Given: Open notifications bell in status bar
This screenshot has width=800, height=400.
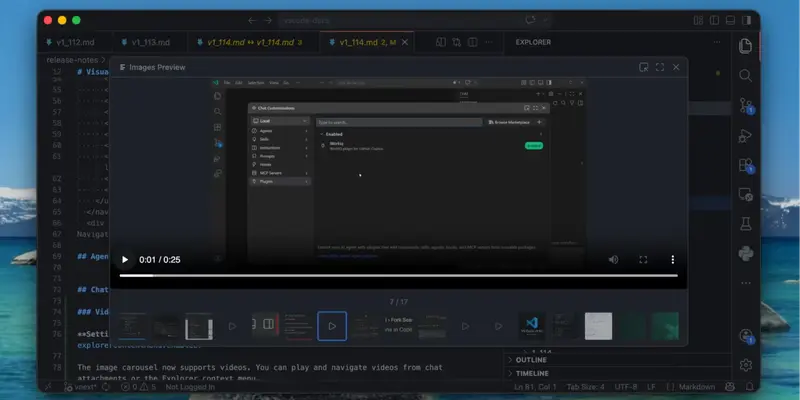Looking at the screenshot, I should click(x=749, y=387).
